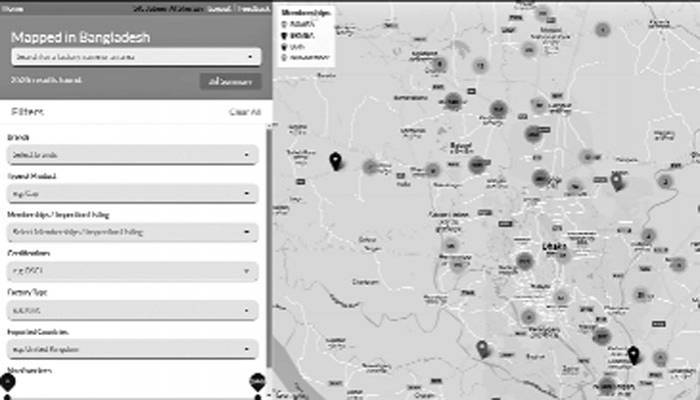Click the grey map pin at bottom center
700x400 pixels.
tap(482, 349)
